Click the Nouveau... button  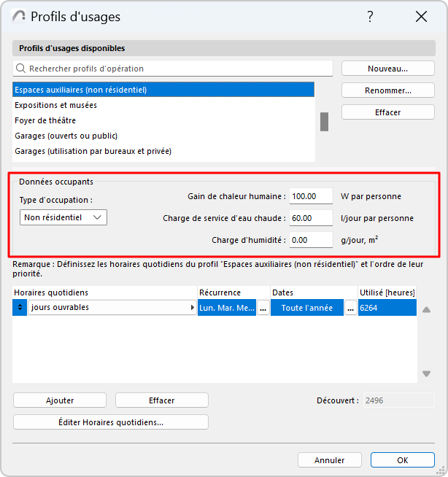tap(387, 69)
